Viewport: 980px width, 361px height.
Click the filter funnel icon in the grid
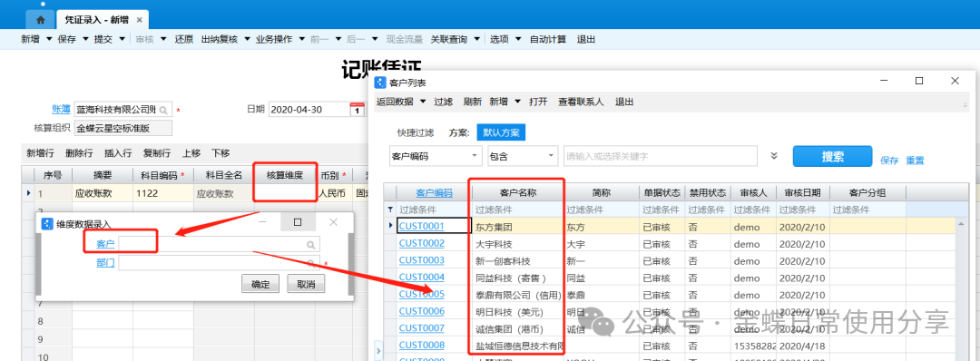pos(391,210)
